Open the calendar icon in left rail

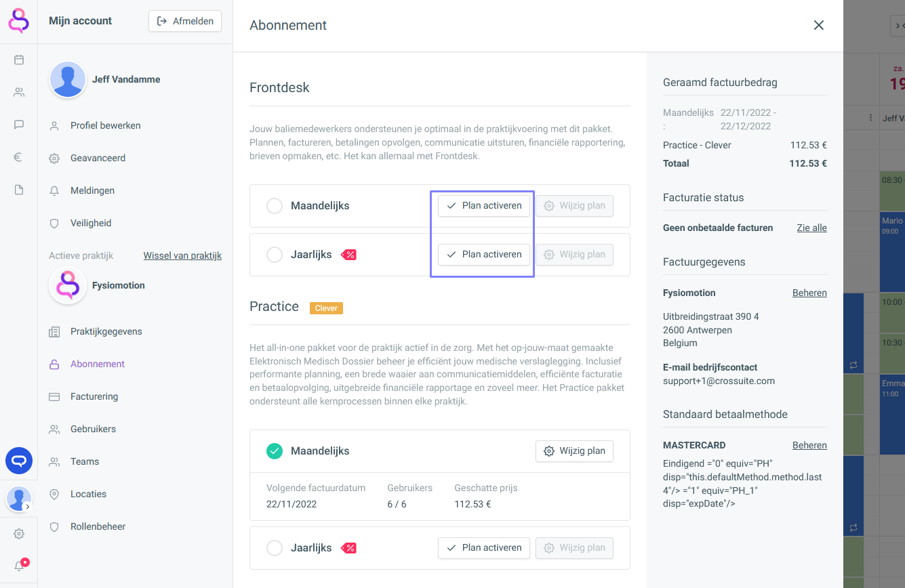tap(19, 60)
